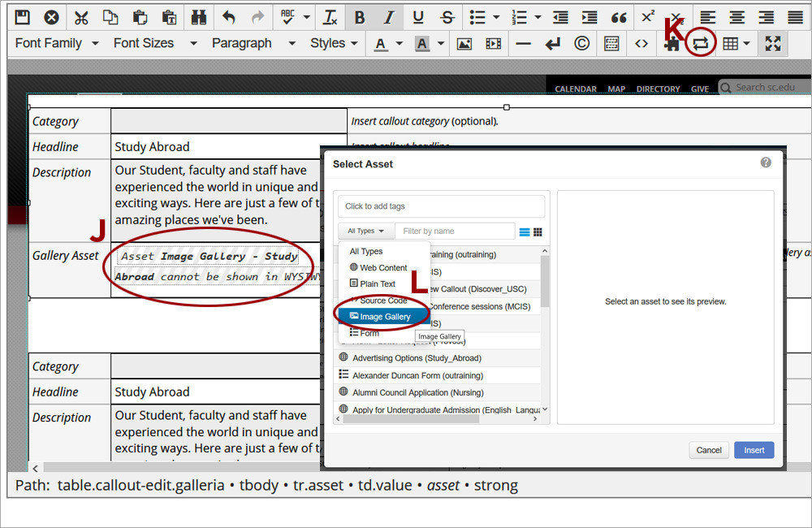Select Advertising Options (Study_Abroad) asset
The height and width of the screenshot is (528, 812).
(438, 358)
